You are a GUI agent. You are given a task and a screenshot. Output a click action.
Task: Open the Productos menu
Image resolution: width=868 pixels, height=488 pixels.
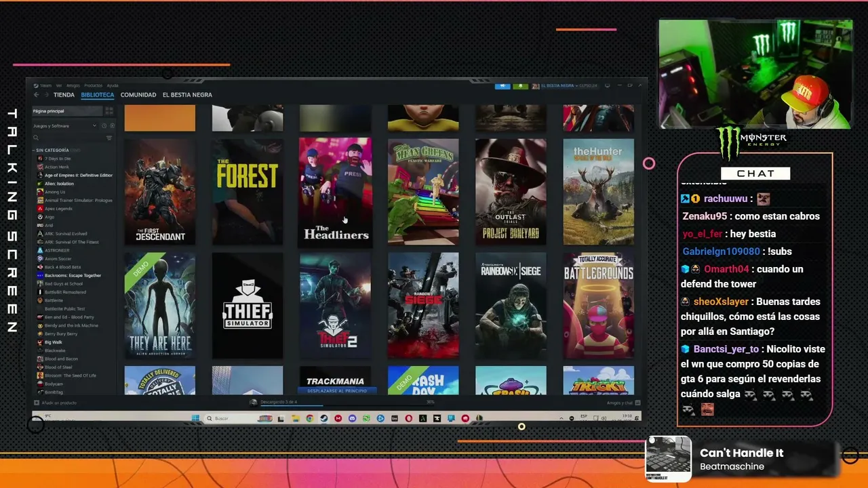click(x=94, y=85)
